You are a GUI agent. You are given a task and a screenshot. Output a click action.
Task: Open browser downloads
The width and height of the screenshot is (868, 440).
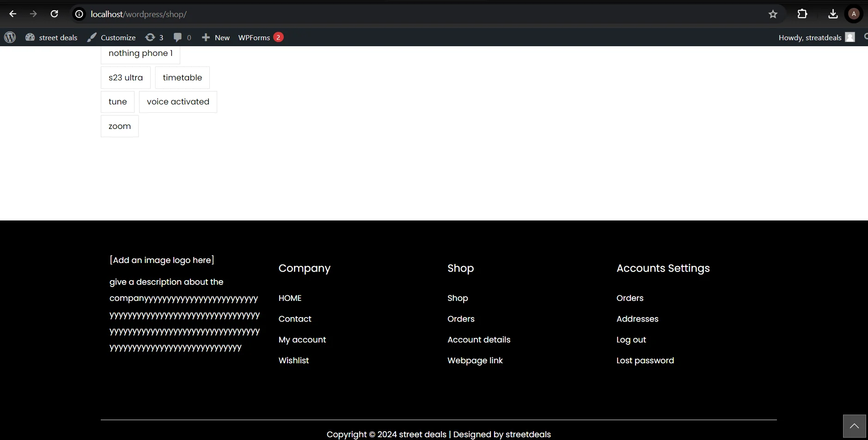(833, 14)
